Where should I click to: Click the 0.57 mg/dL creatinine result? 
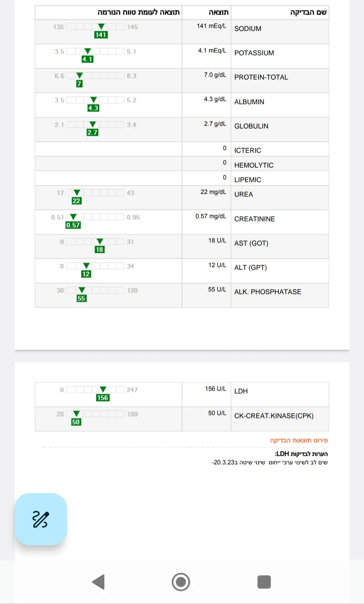pyautogui.click(x=211, y=216)
